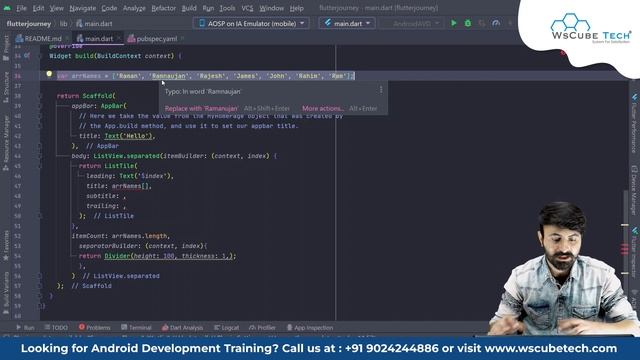This screenshot has width=640, height=360.
Task: Click 'separatorBuilder: (context, index){' line
Action: 143,246
